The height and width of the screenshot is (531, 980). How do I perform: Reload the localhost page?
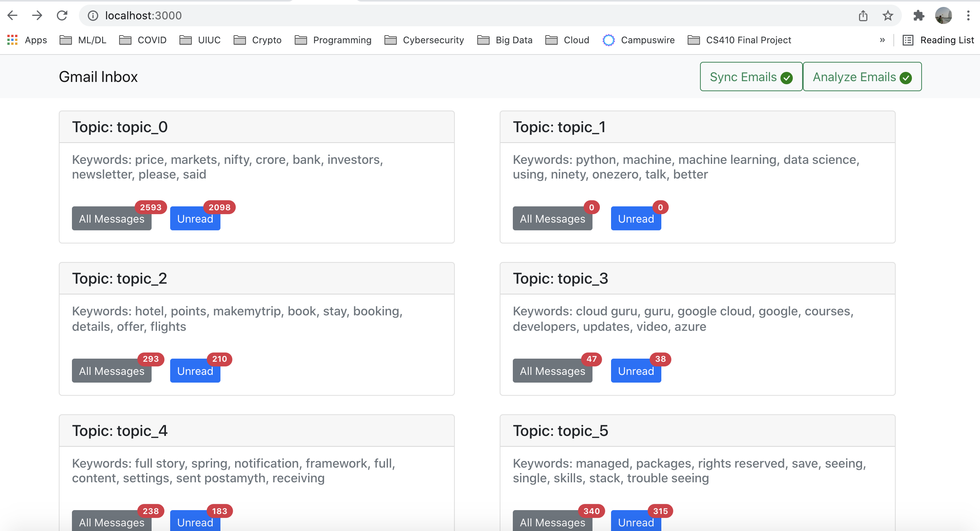click(62, 15)
